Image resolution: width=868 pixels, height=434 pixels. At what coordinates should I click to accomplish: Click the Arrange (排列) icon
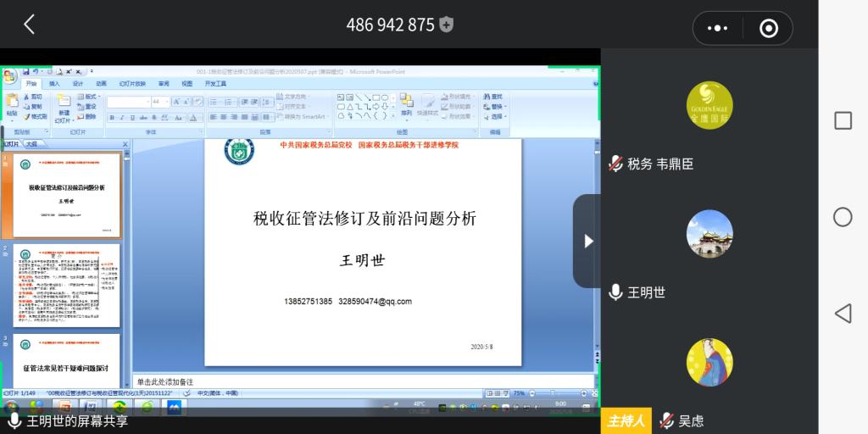406,105
